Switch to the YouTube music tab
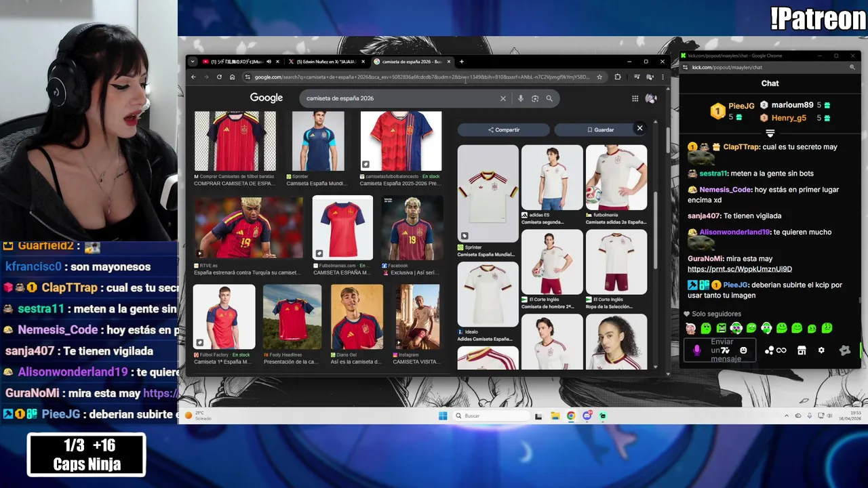 pyautogui.click(x=241, y=62)
